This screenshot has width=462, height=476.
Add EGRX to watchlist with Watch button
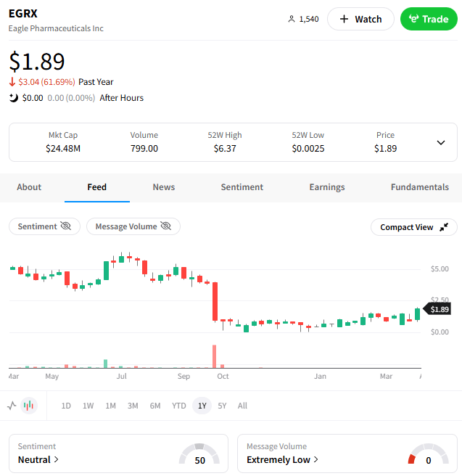pyautogui.click(x=360, y=19)
